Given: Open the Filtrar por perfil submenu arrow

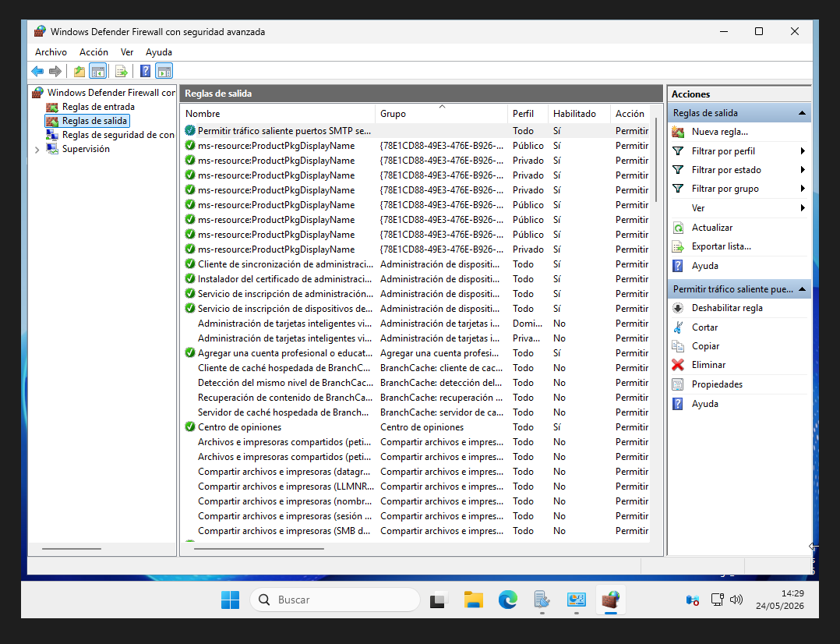Looking at the screenshot, I should (x=803, y=151).
